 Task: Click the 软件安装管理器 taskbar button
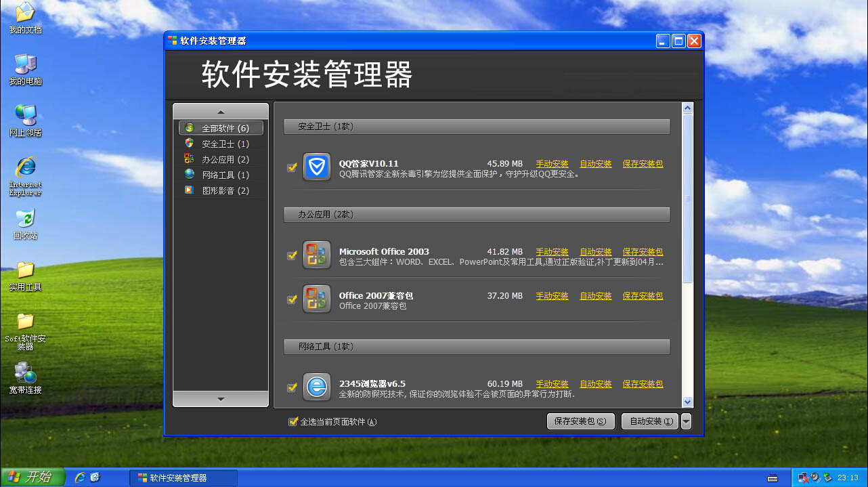pyautogui.click(x=183, y=478)
